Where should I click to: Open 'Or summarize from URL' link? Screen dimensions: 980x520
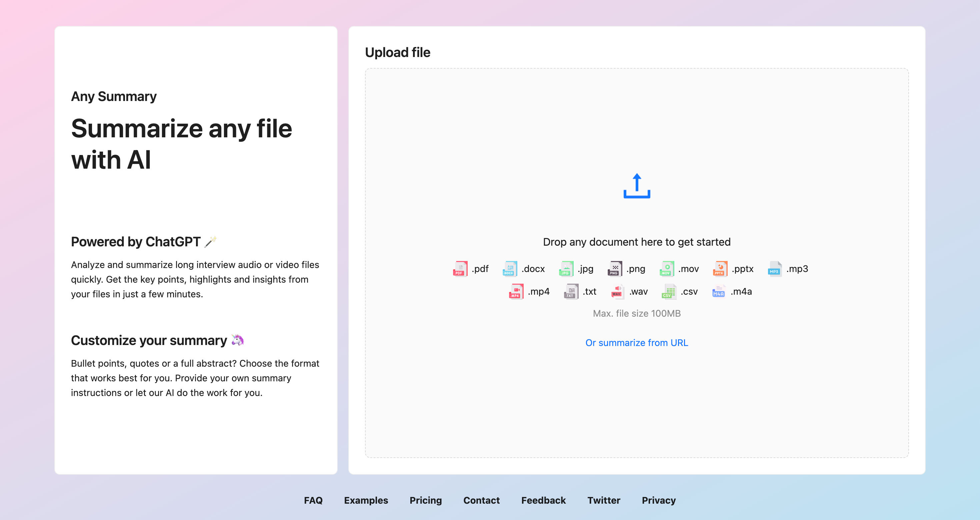pyautogui.click(x=636, y=343)
